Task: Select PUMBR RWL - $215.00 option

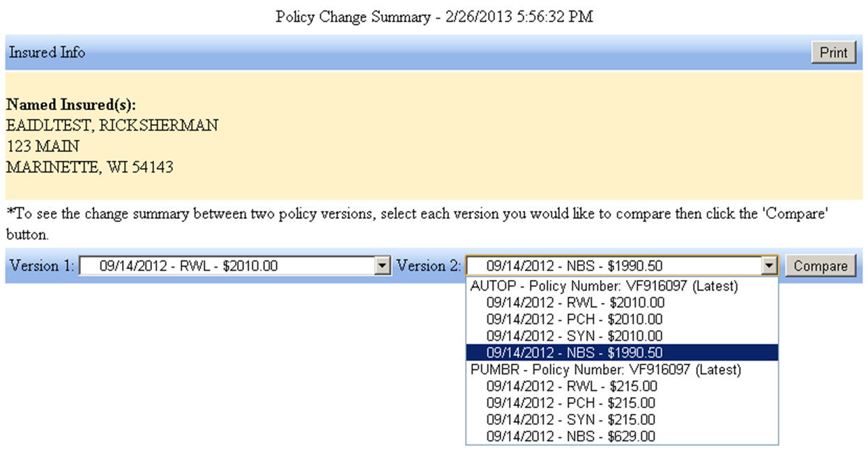Action: (x=622, y=386)
